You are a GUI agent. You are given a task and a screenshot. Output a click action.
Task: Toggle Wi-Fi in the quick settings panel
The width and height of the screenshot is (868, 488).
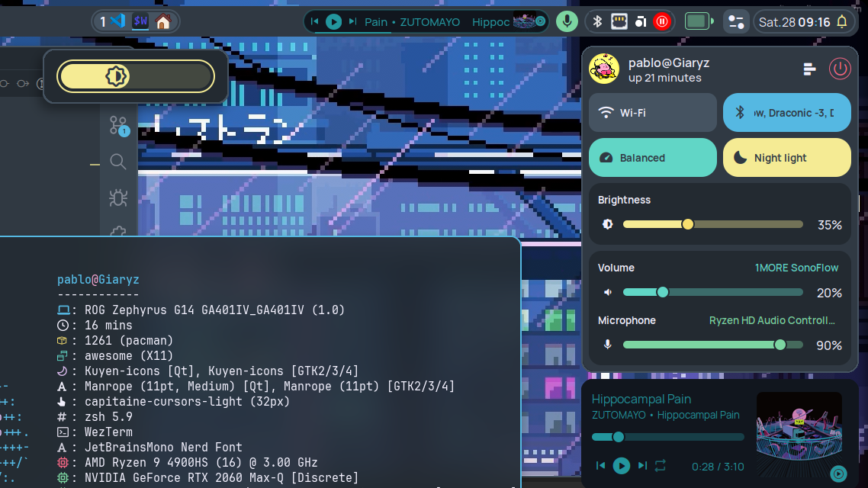pos(652,112)
